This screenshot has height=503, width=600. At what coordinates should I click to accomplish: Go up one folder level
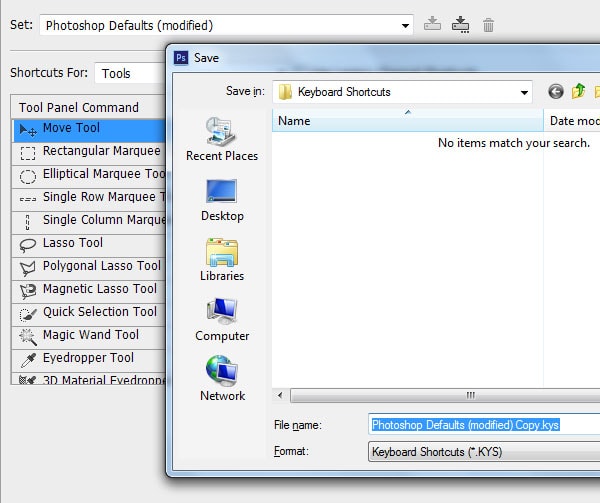coord(578,91)
